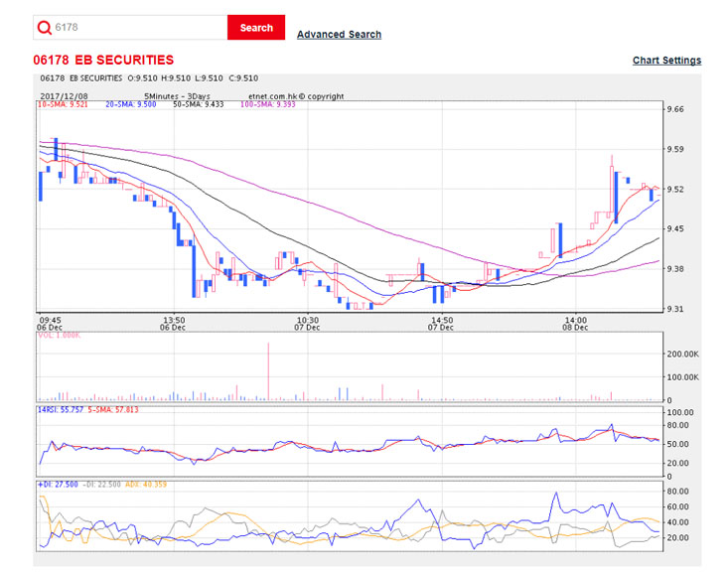Click the 09:45 06 Dec time label
The height and width of the screenshot is (573, 728).
pos(50,324)
